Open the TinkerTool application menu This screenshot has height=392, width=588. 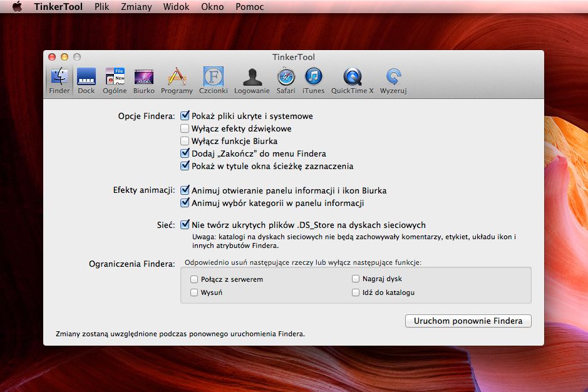(58, 7)
